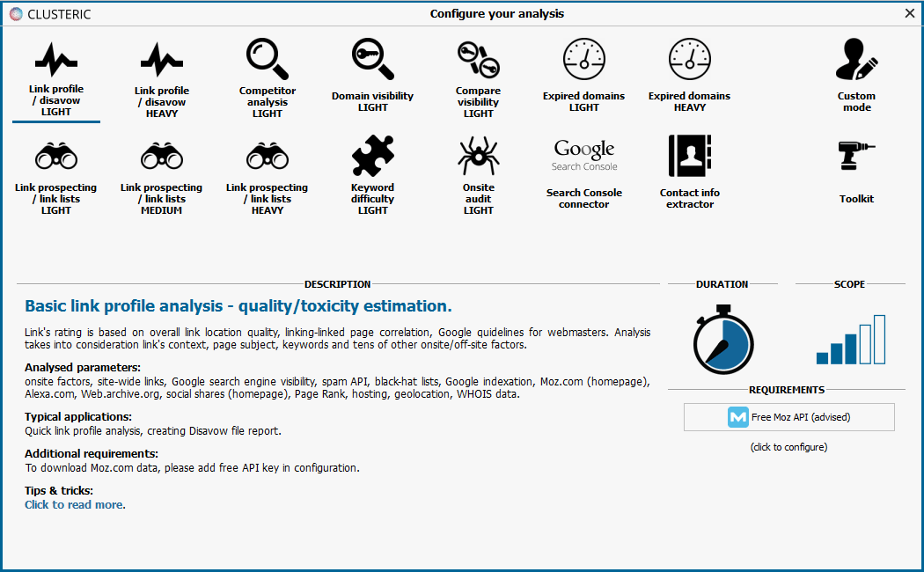The image size is (924, 572).
Task: Open the Tips & tricks 'Click to read more' link
Action: point(73,504)
